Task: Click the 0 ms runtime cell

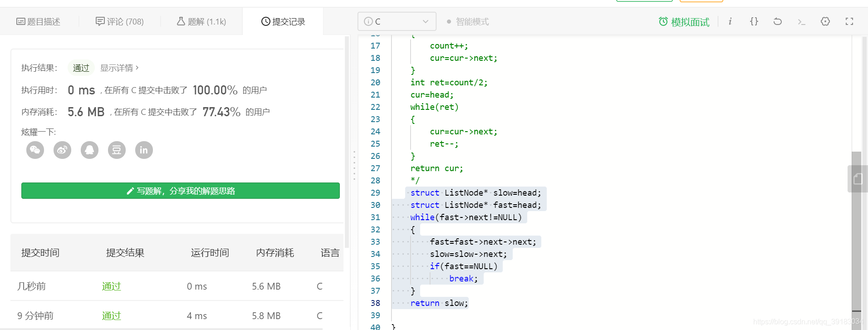Action: coord(197,286)
